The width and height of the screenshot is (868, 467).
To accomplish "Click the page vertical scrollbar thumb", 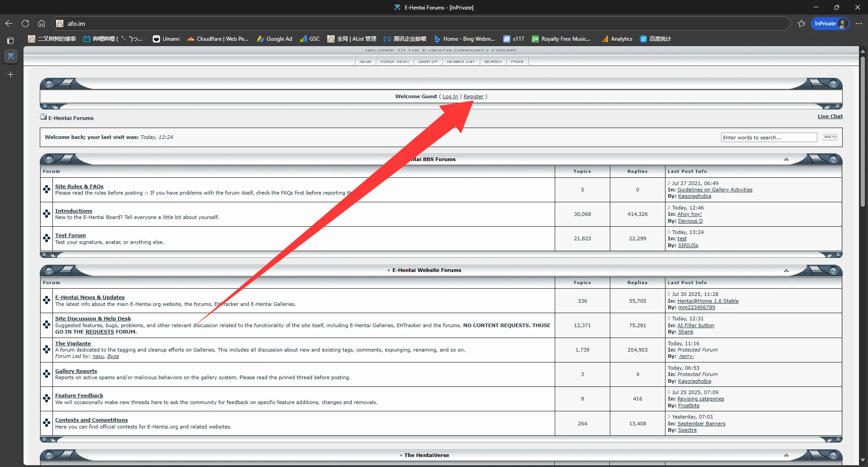I will 863,131.
